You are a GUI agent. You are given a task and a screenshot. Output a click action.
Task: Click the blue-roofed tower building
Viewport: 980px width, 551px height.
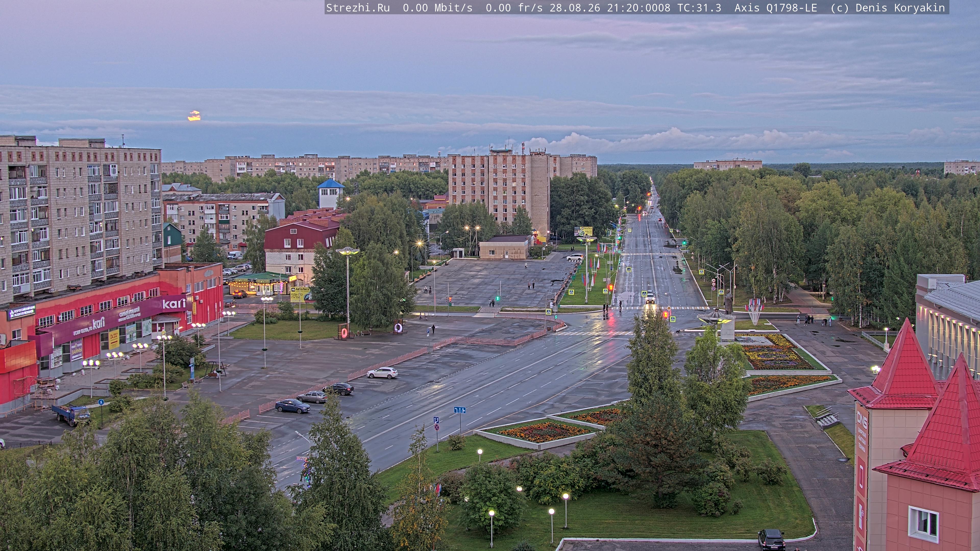click(330, 194)
